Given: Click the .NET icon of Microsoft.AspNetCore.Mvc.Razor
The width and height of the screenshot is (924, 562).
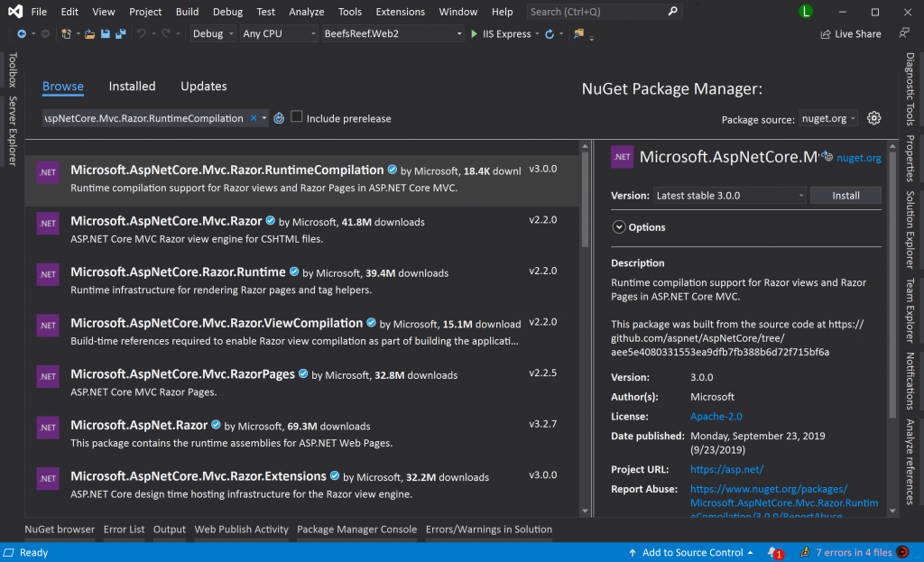Looking at the screenshot, I should pyautogui.click(x=48, y=224).
